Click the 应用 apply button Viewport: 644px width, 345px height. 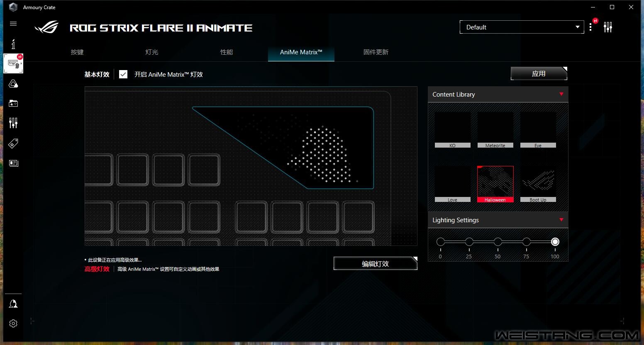(x=539, y=73)
